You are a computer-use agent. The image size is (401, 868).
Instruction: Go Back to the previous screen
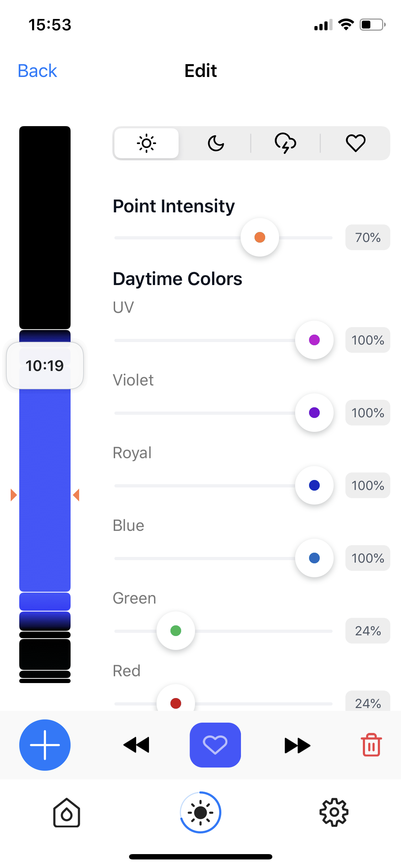point(37,71)
